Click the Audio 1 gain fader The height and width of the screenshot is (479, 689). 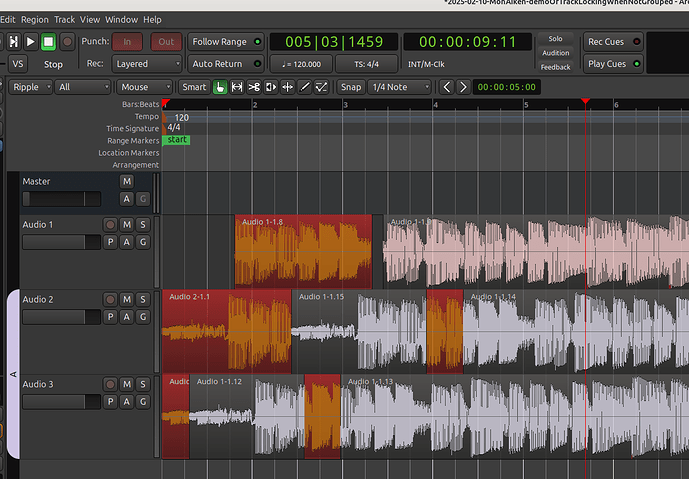[x=61, y=242]
